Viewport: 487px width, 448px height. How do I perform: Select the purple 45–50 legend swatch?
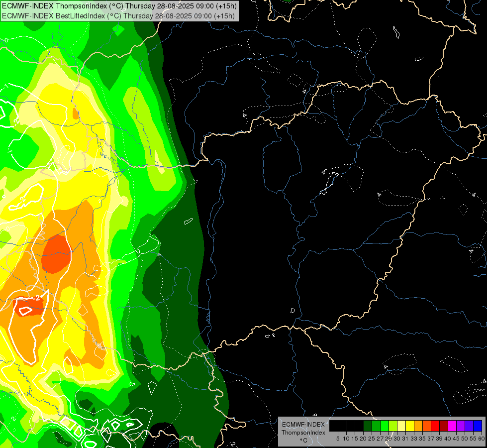point(461,426)
